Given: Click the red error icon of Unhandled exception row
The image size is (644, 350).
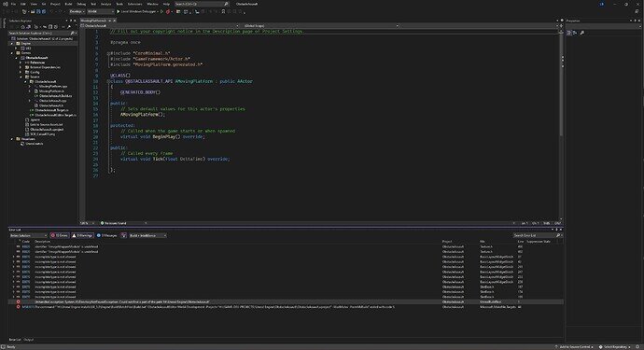Looking at the screenshot, I should click(18, 301).
